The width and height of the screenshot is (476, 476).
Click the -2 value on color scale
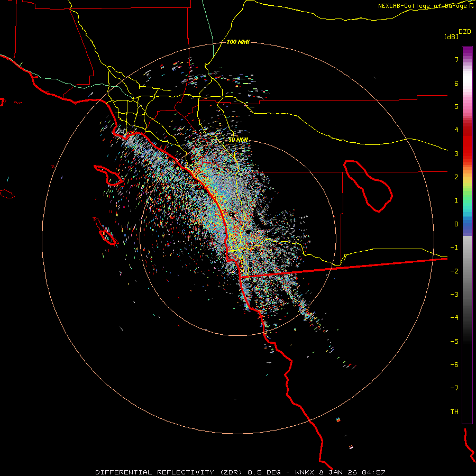454,271
